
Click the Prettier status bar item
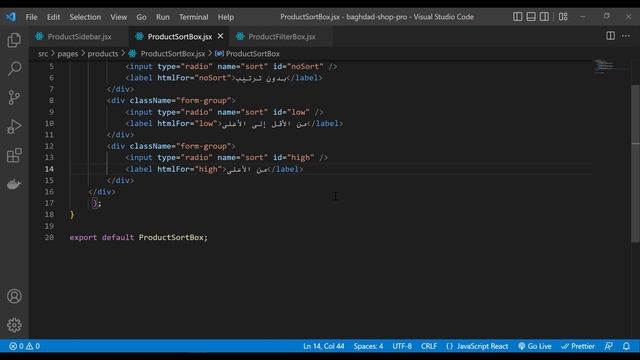[x=578, y=346]
